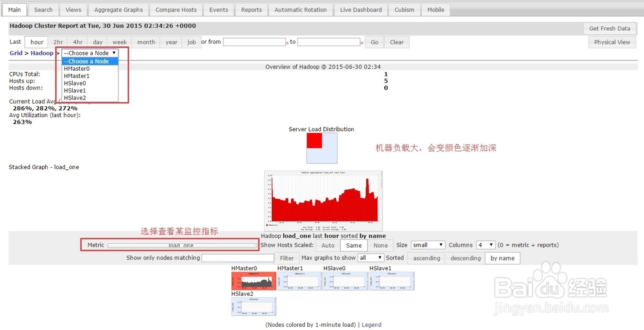
Task: Pick '--Choose a Node' list option
Action: click(90, 61)
